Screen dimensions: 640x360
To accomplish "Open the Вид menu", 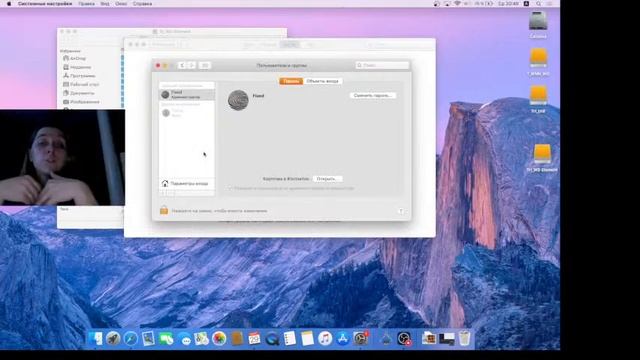I will coord(105,4).
